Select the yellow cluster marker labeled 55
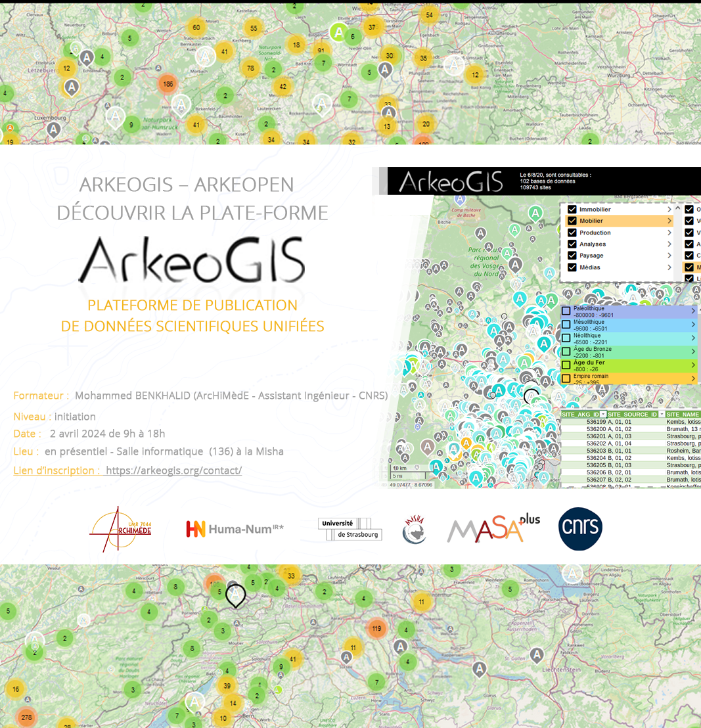This screenshot has height=728, width=701. (x=254, y=28)
